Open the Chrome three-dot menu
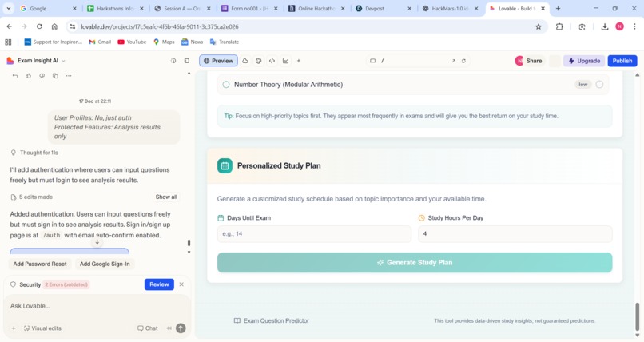 point(634,26)
